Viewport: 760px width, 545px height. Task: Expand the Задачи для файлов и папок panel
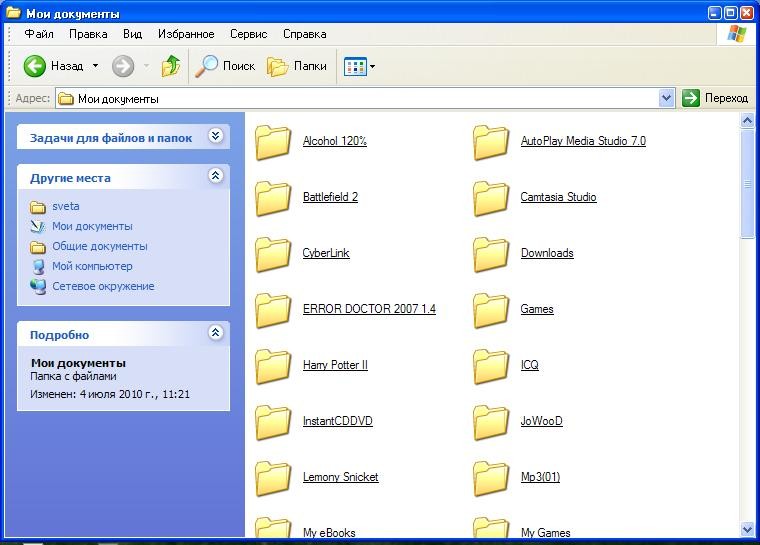pos(216,136)
